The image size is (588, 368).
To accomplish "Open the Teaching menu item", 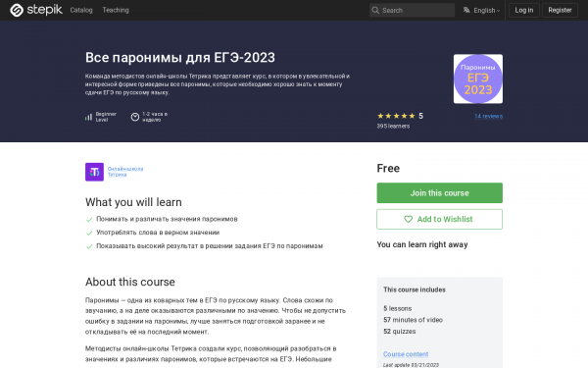I will click(116, 10).
